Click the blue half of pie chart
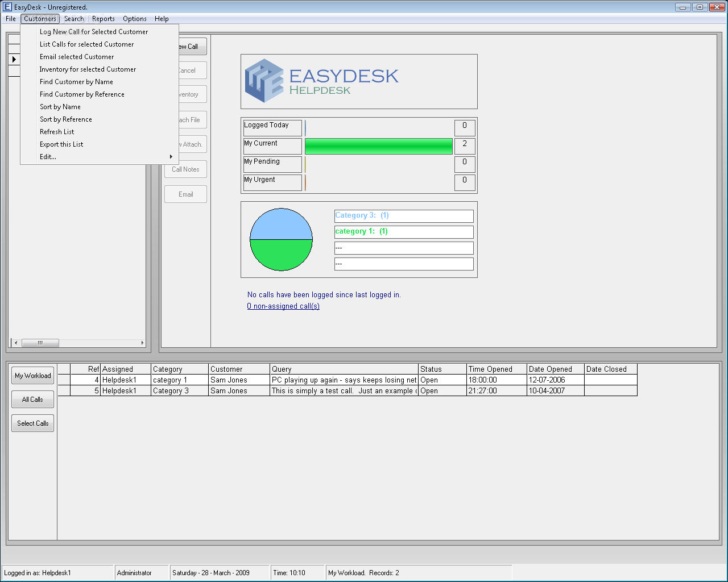The height and width of the screenshot is (582, 728). point(282,223)
